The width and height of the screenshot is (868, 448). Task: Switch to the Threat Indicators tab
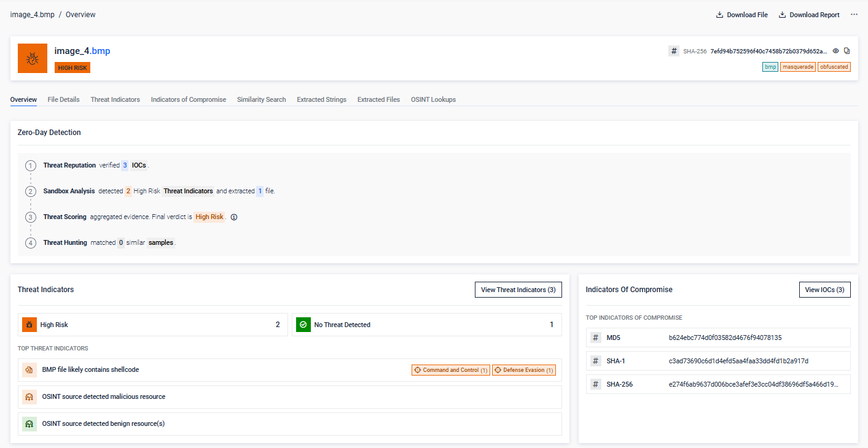tap(115, 99)
